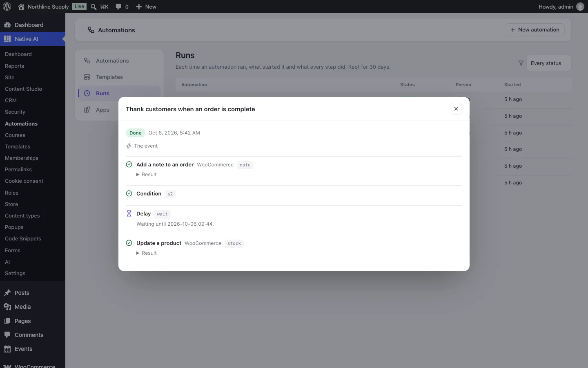Open Comments via its speech bubble icon
This screenshot has width=588, height=368.
(7, 335)
